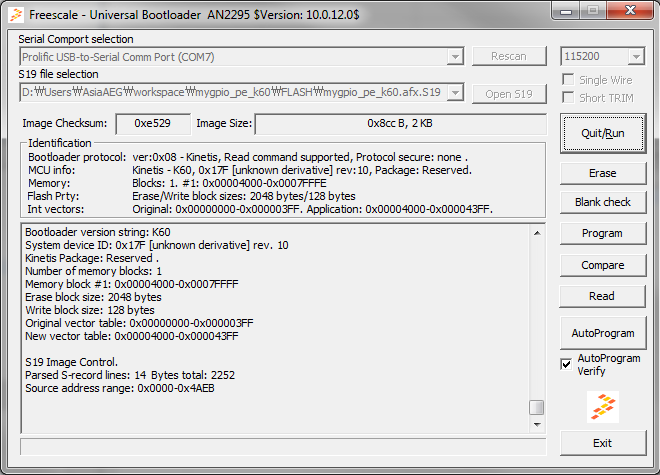Click 'S19 Image Control.' log line
This screenshot has width=660, height=475.
click(72, 362)
